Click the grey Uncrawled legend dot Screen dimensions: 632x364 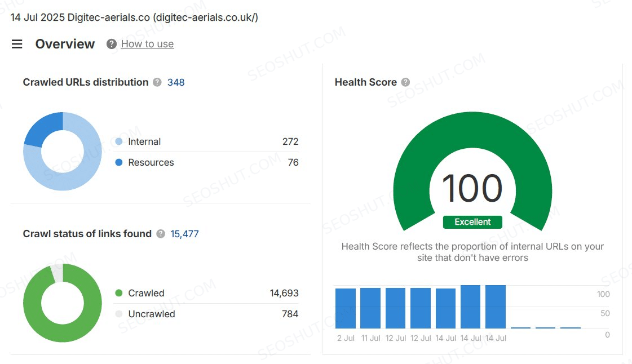click(x=119, y=314)
